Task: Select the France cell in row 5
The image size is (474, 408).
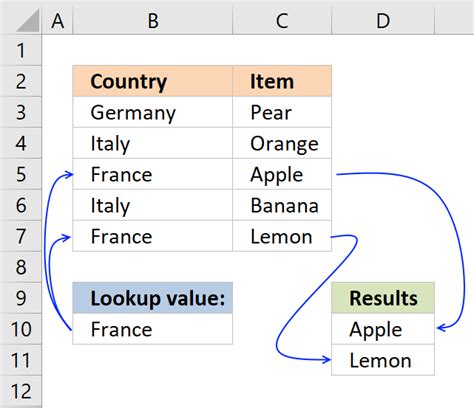Action: point(153,174)
